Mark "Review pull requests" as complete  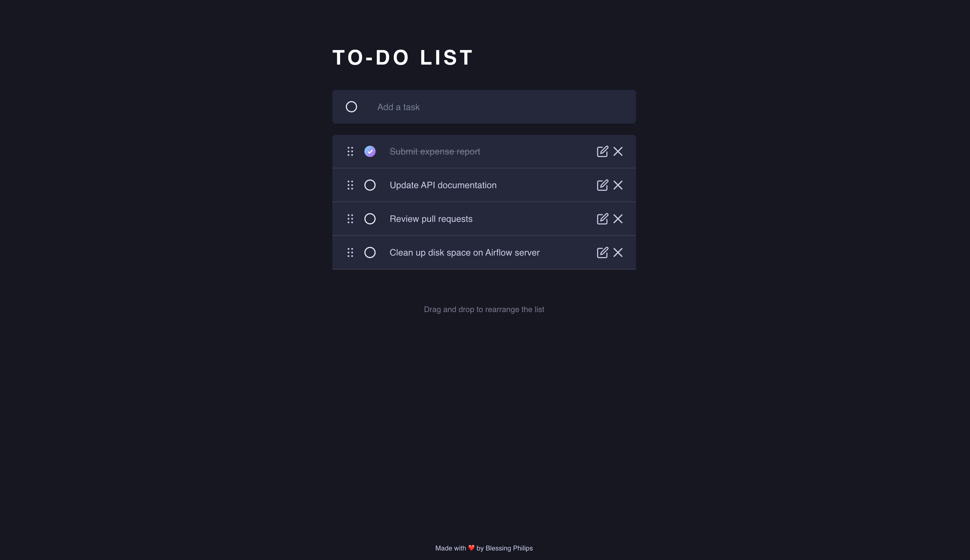[370, 218]
